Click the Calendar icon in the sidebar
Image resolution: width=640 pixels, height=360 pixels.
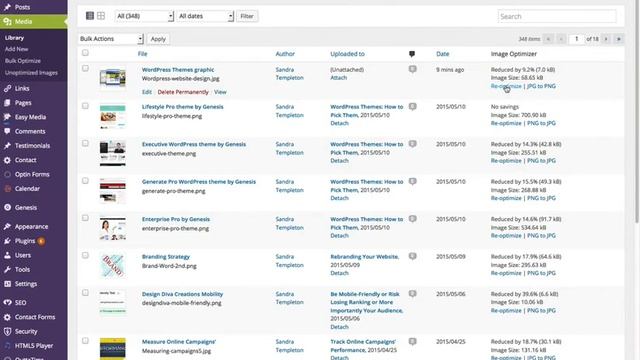click(x=7, y=189)
